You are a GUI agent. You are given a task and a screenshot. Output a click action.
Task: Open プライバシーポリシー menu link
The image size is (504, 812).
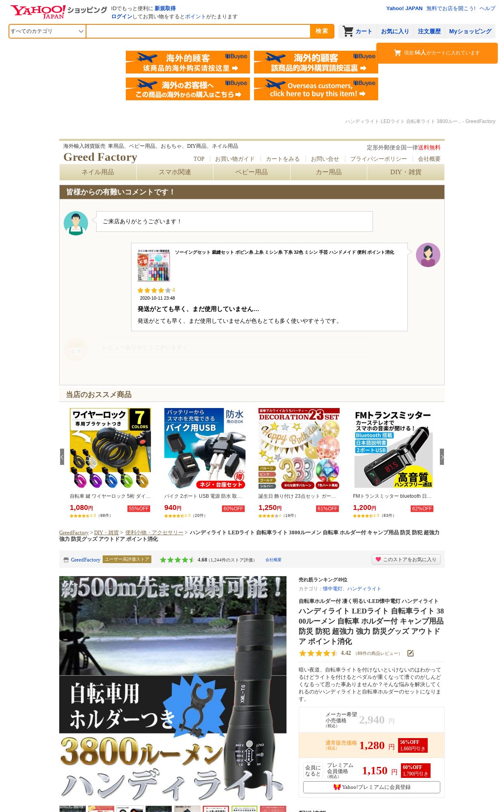click(378, 159)
